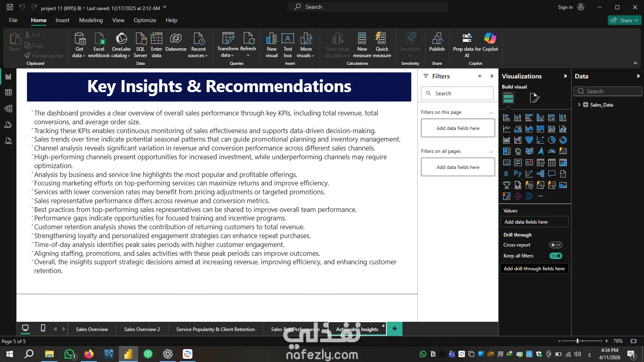This screenshot has height=362, width=644.
Task: Select the Dataverse source icon
Action: pyautogui.click(x=176, y=42)
